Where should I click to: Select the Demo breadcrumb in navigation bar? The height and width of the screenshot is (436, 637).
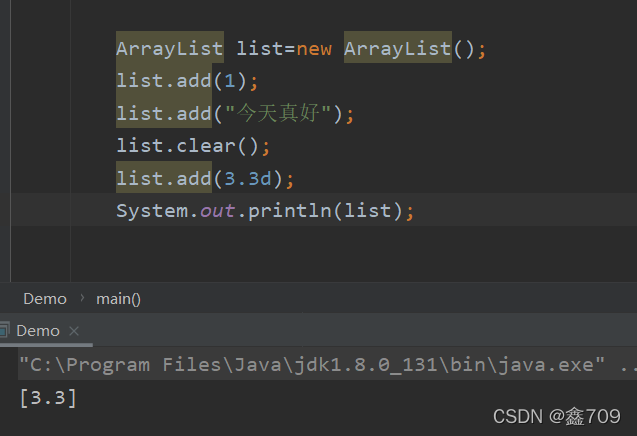pos(45,299)
